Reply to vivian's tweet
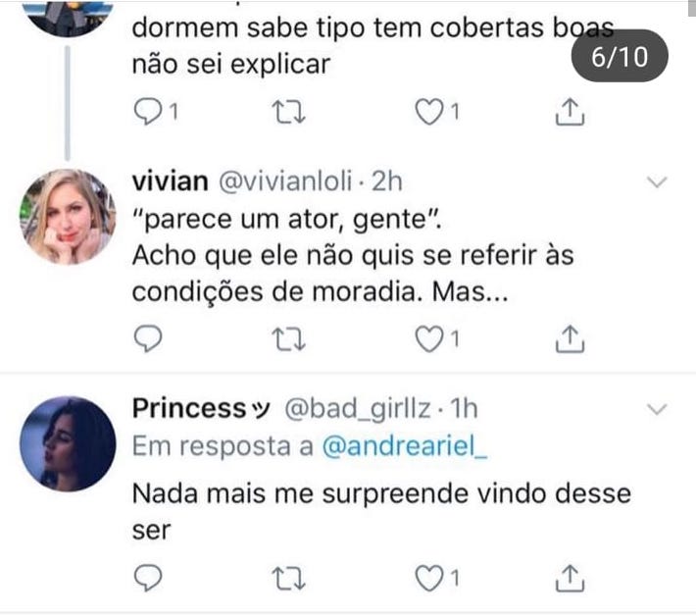This screenshot has height=616, width=696. [x=145, y=338]
